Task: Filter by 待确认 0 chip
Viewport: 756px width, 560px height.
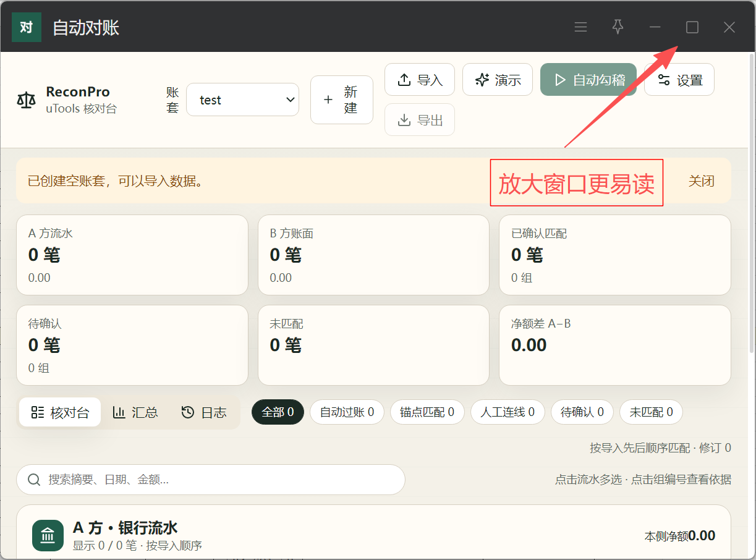Action: (582, 412)
